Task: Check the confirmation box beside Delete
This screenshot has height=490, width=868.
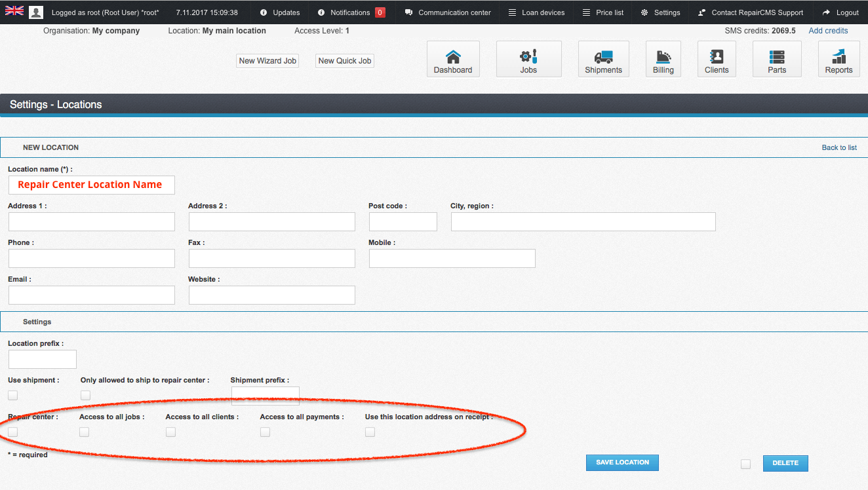Action: click(745, 464)
